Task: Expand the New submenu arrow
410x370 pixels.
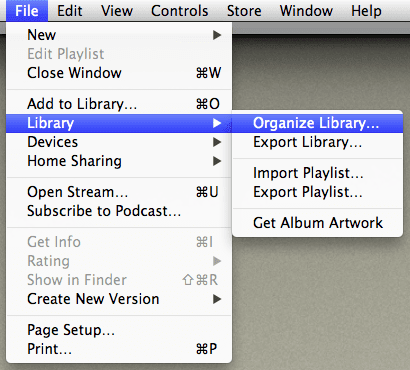Action: point(217,35)
